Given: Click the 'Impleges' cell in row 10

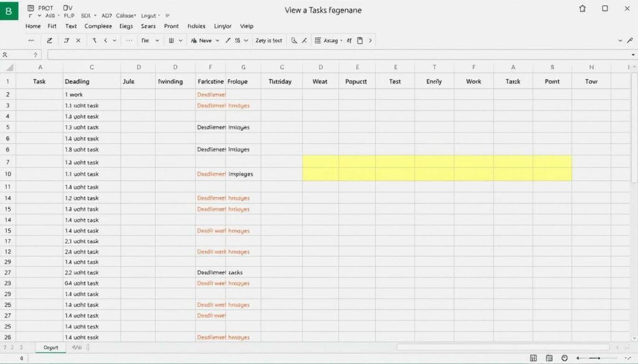Looking at the screenshot, I should click(244, 174).
